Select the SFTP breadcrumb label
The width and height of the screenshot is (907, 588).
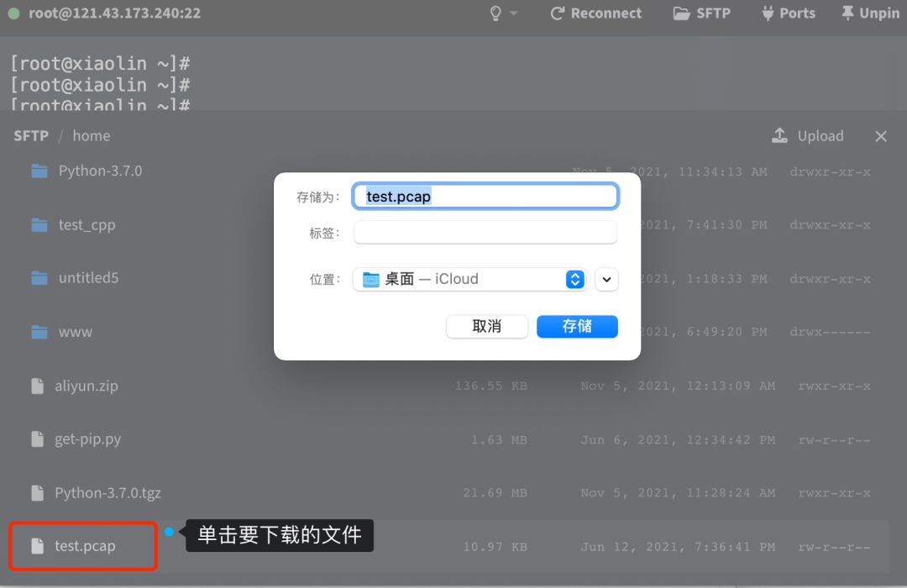pos(31,135)
